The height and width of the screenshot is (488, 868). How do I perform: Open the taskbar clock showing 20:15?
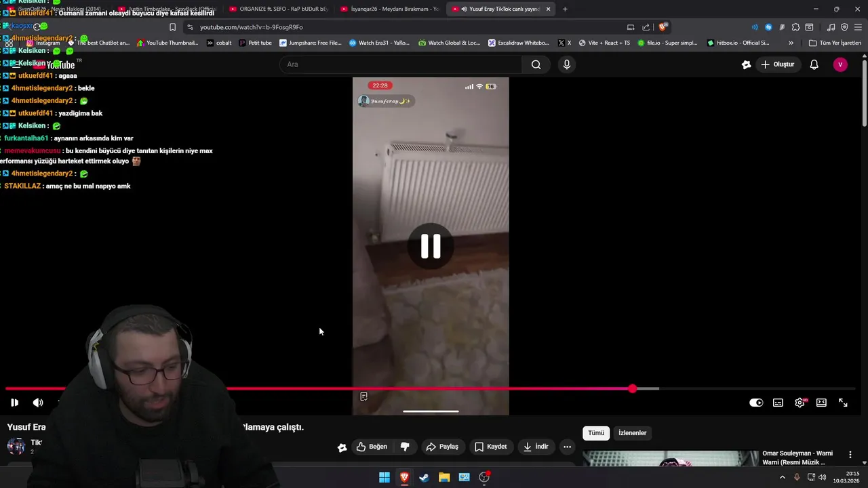click(848, 477)
